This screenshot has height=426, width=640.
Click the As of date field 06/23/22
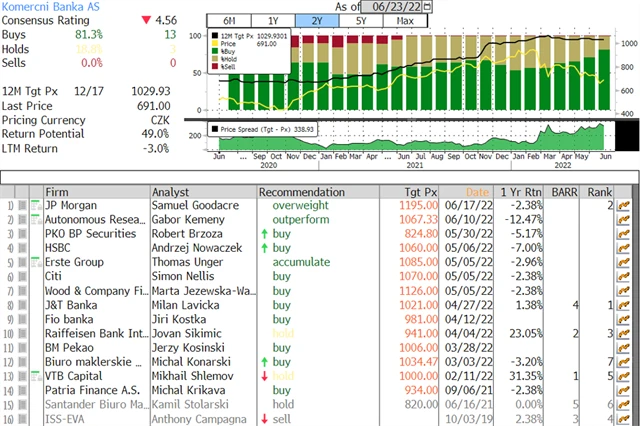pyautogui.click(x=392, y=7)
